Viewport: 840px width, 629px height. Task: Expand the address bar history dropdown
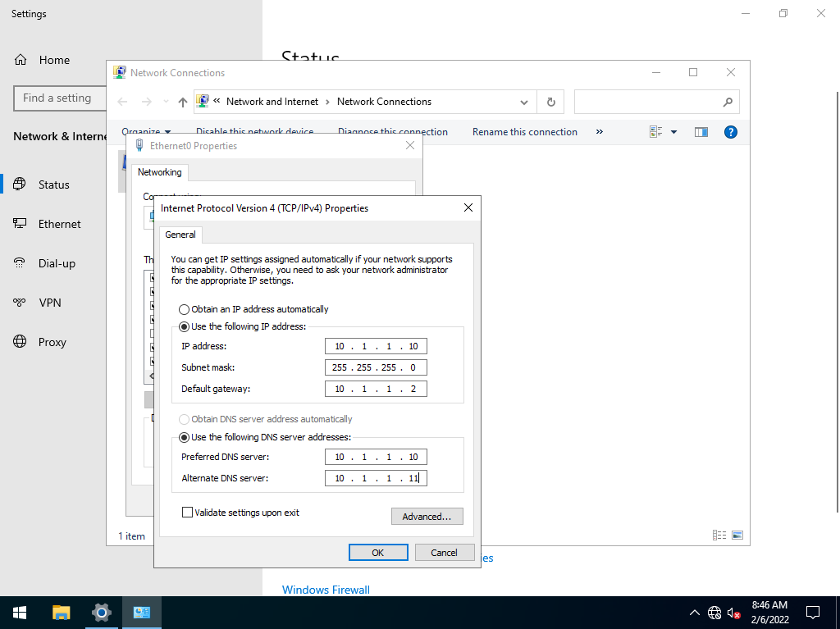pos(524,103)
